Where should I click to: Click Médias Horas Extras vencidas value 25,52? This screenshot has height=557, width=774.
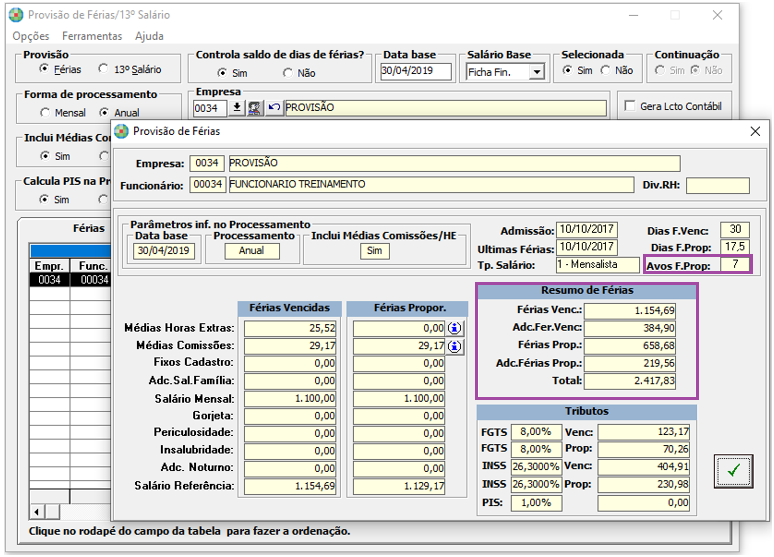(x=290, y=328)
